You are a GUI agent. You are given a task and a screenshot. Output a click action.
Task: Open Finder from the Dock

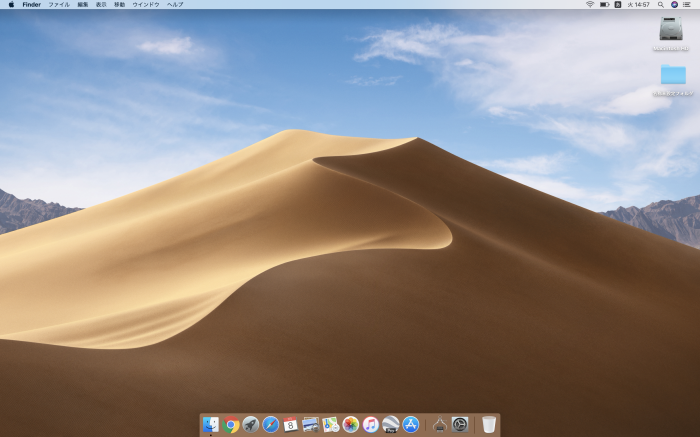(211, 425)
